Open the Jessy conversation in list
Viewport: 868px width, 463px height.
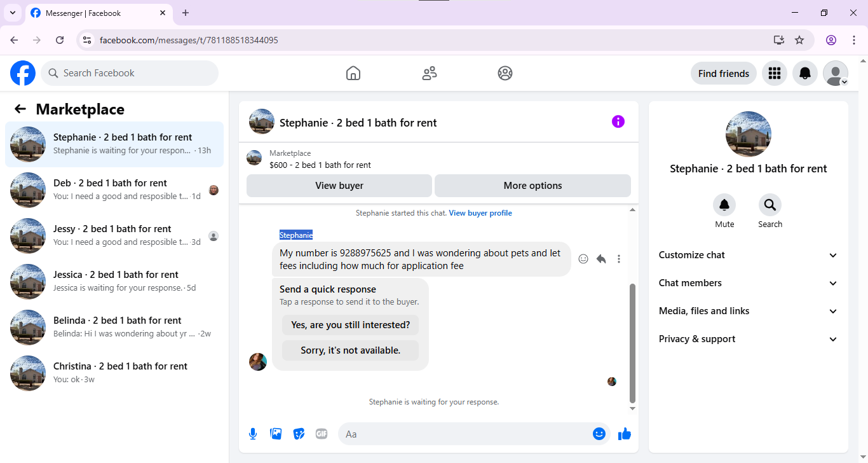[114, 236]
